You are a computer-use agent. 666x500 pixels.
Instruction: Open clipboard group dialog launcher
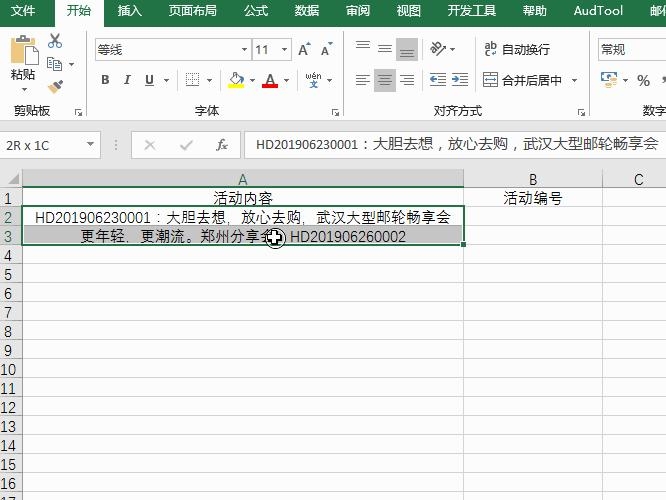pyautogui.click(x=78, y=112)
